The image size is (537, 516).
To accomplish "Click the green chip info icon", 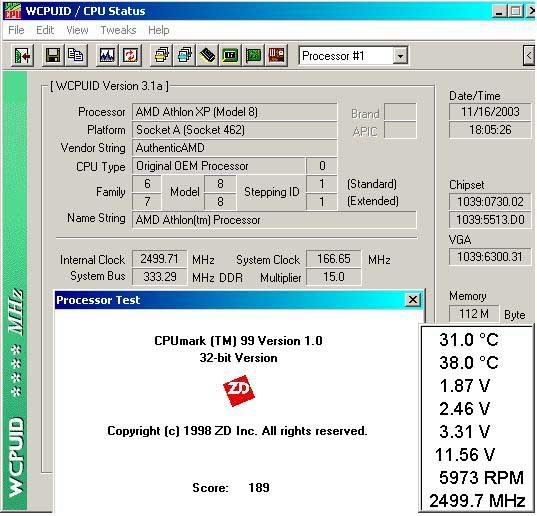I will (230, 55).
